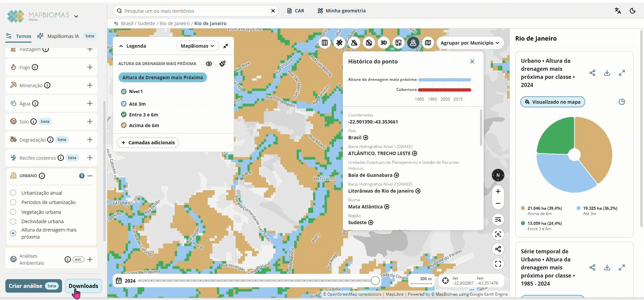This screenshot has width=644, height=300.
Task: Open the Minha geometria option
Action: [x=341, y=11]
